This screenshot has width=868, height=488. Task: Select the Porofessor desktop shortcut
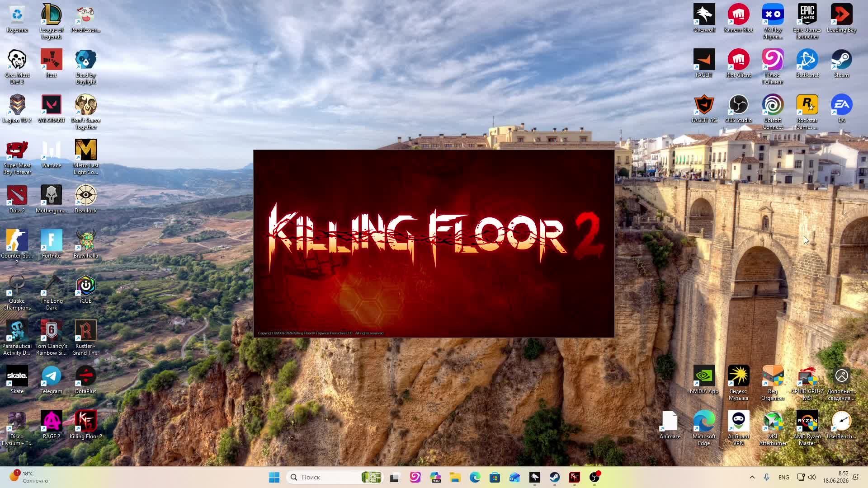pos(85,18)
